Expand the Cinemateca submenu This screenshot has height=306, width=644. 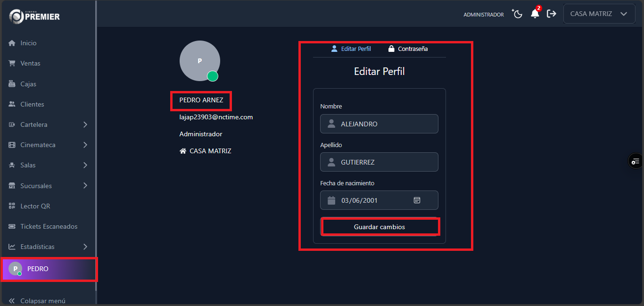pyautogui.click(x=85, y=145)
